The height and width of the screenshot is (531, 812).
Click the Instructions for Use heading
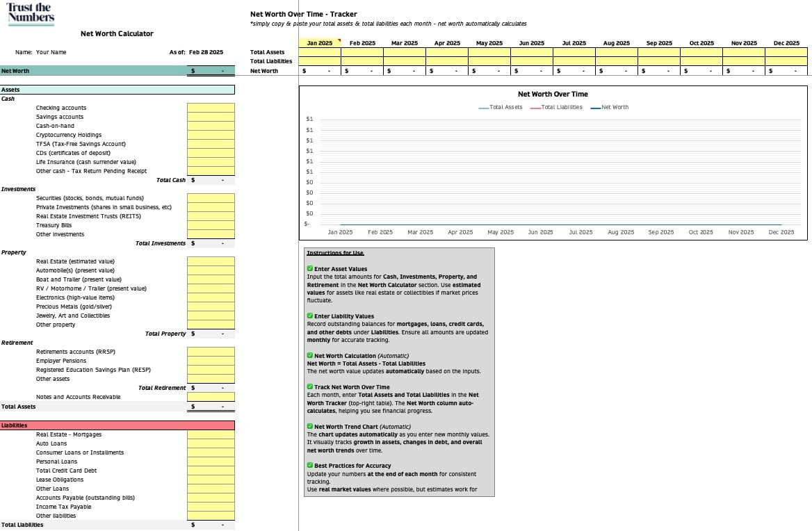[335, 253]
